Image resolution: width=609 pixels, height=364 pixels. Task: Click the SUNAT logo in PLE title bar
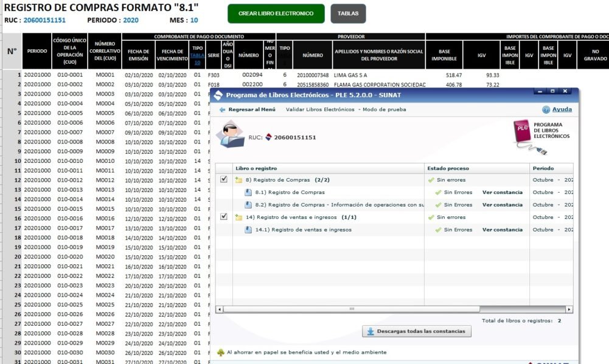tap(218, 95)
